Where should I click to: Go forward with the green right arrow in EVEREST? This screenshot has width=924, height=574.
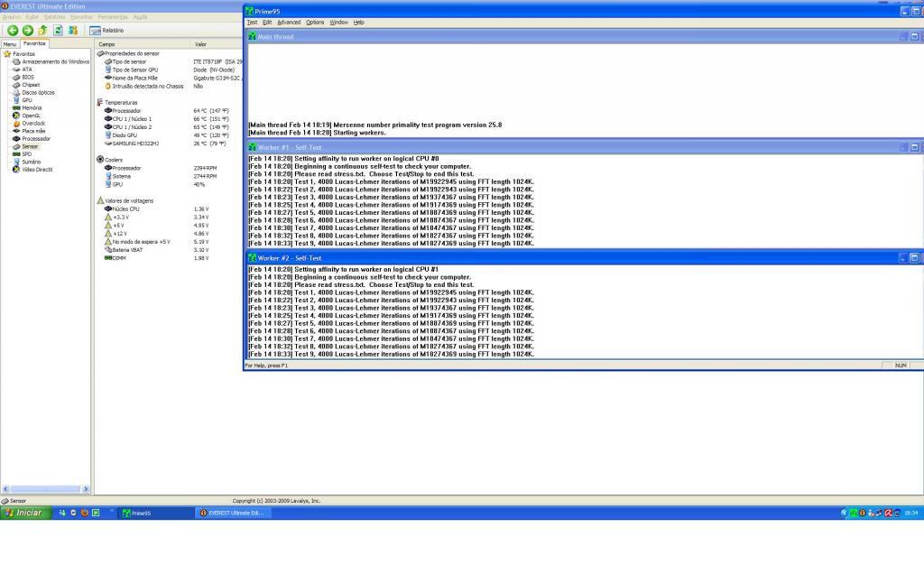[28, 30]
